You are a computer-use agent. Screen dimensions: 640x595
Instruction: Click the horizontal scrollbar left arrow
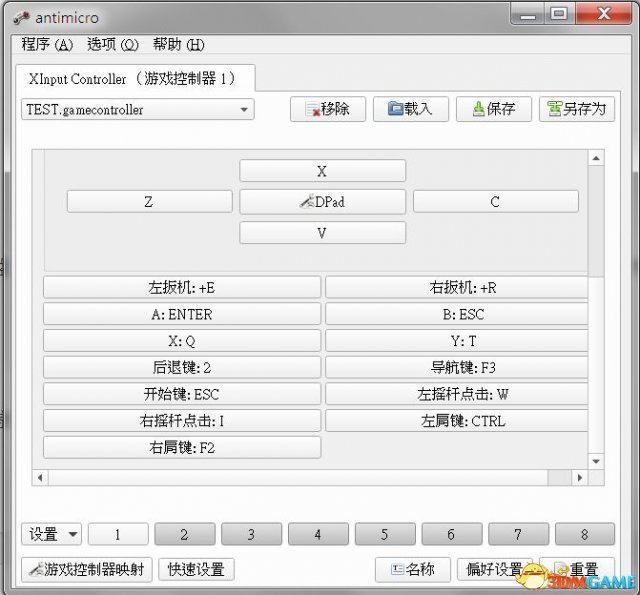click(x=40, y=477)
